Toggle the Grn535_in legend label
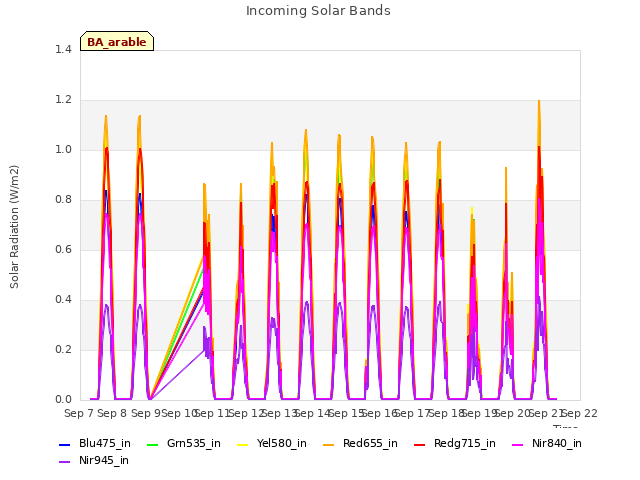Screen dimensions: 640x480 194,444
